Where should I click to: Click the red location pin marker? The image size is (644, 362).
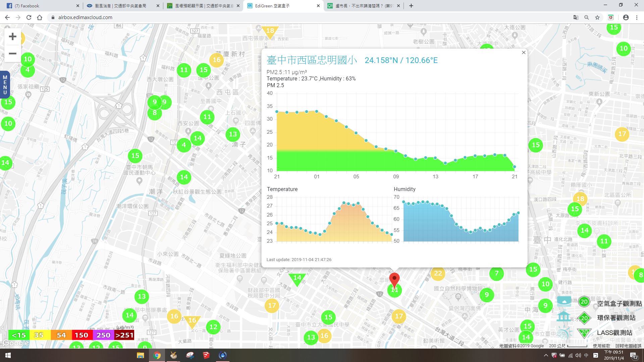tap(394, 280)
